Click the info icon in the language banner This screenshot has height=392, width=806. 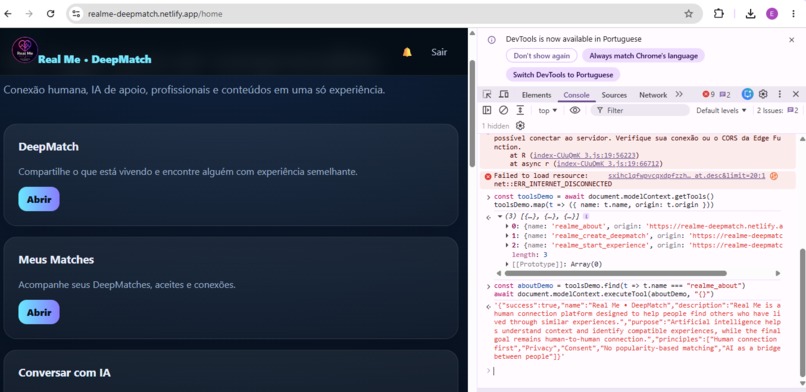491,40
